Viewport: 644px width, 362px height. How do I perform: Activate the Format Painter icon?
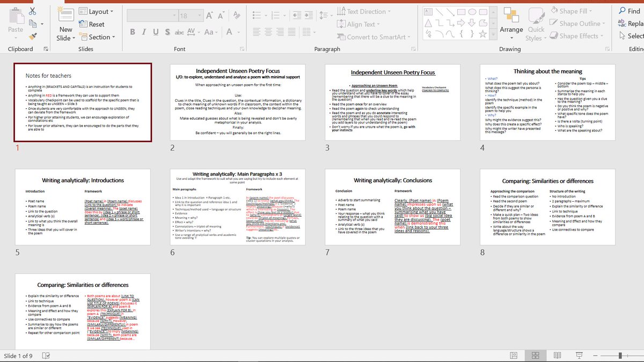click(x=33, y=35)
